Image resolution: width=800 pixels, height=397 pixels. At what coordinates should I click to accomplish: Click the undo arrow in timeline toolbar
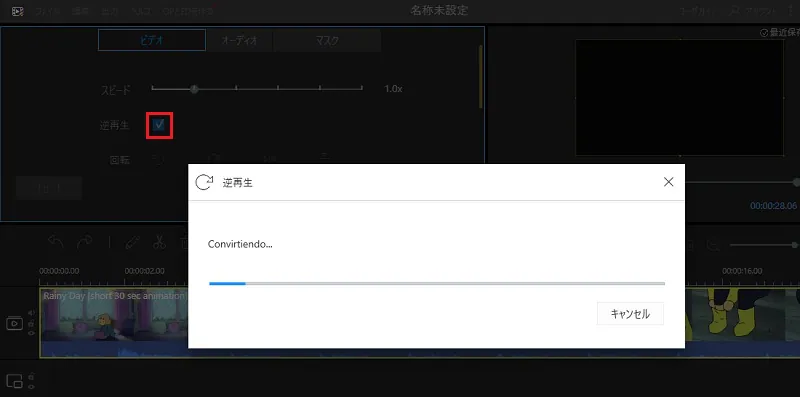pos(56,241)
